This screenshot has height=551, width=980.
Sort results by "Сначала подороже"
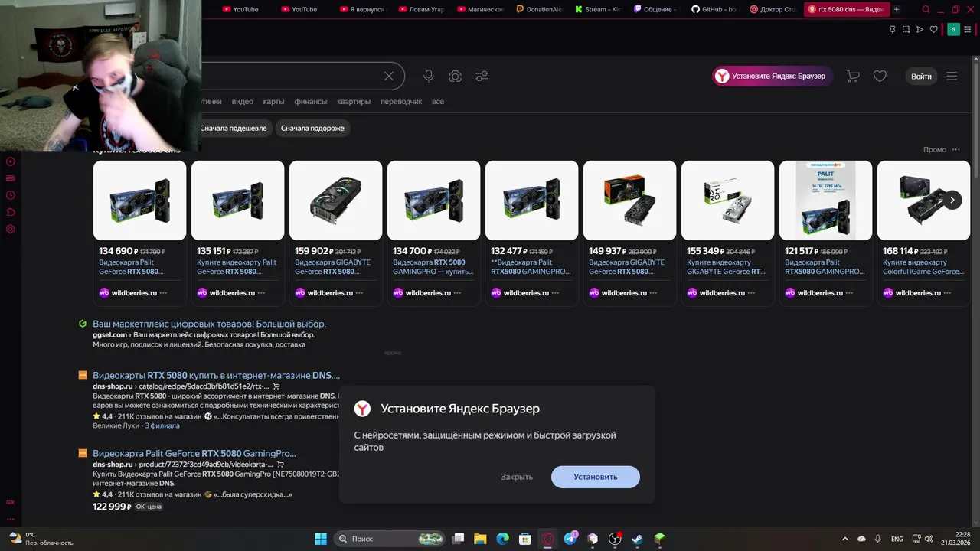[312, 128]
